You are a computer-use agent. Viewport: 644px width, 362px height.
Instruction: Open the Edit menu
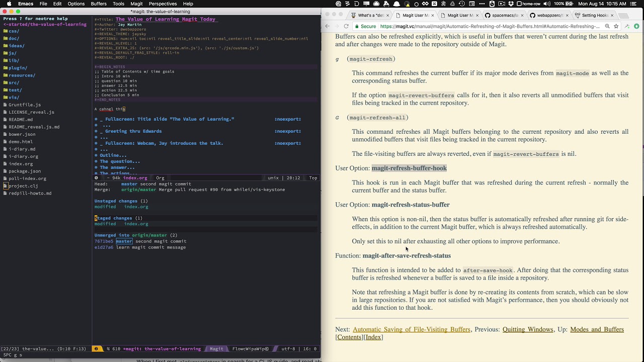point(57,4)
